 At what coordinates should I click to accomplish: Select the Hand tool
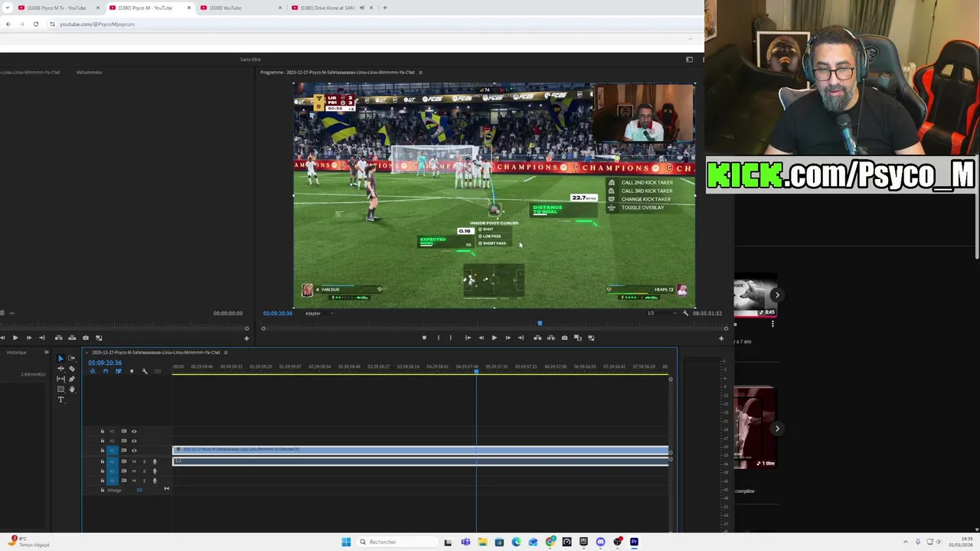click(72, 390)
